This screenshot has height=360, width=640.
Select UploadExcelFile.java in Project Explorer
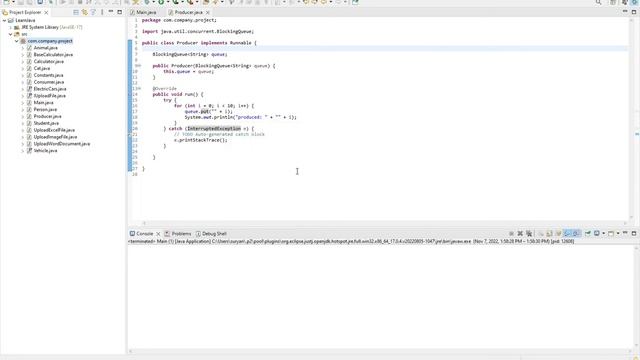[54, 130]
